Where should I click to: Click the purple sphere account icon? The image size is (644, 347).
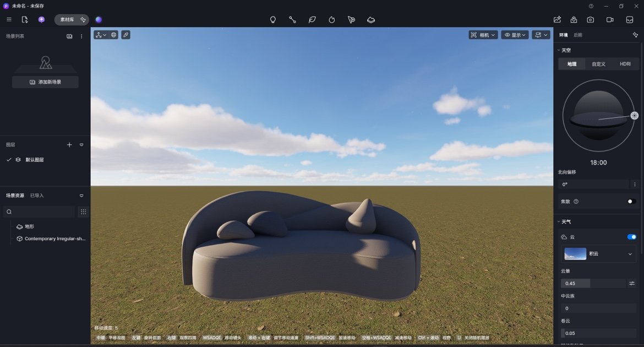[x=99, y=19]
